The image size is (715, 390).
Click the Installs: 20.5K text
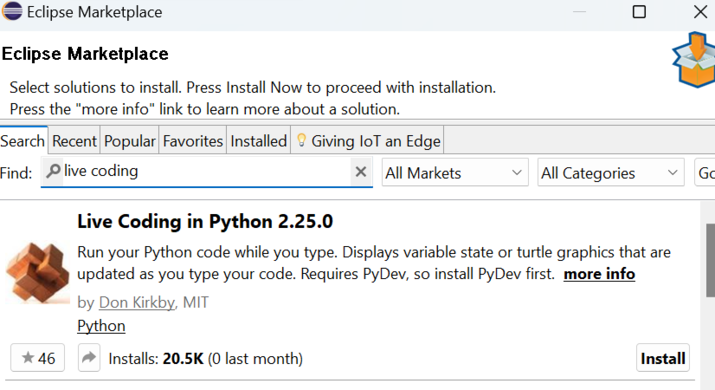pos(156,359)
